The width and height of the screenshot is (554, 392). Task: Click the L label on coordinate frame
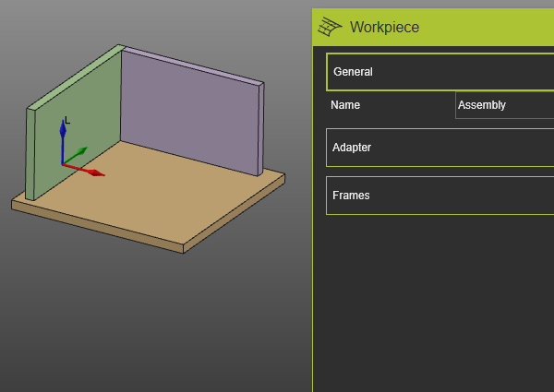tap(66, 120)
